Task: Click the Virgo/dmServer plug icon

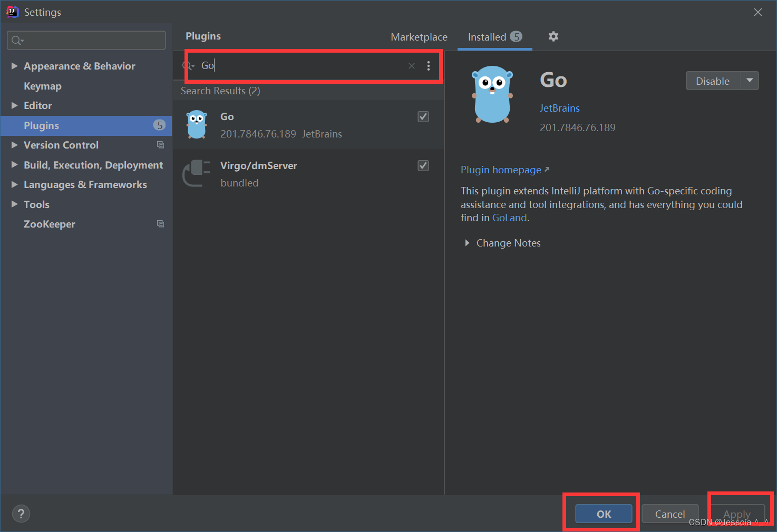Action: (197, 174)
